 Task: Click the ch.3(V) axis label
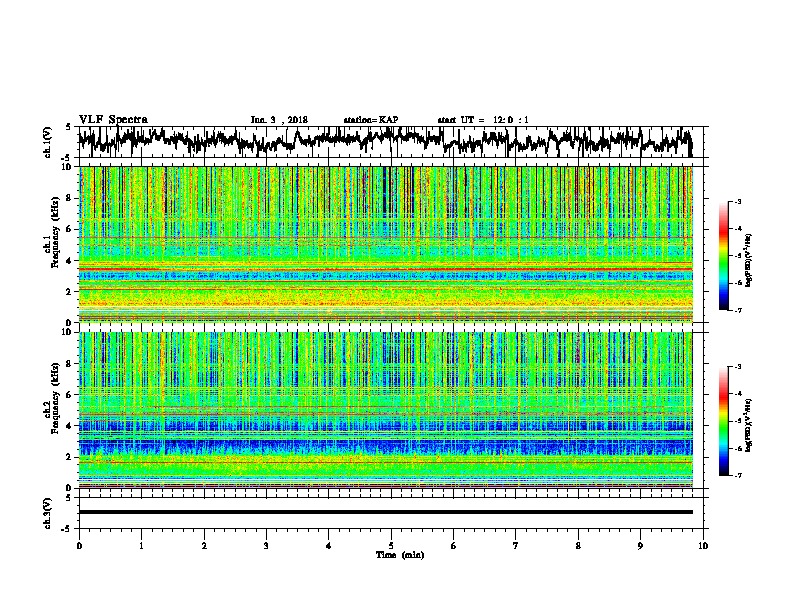click(x=48, y=513)
